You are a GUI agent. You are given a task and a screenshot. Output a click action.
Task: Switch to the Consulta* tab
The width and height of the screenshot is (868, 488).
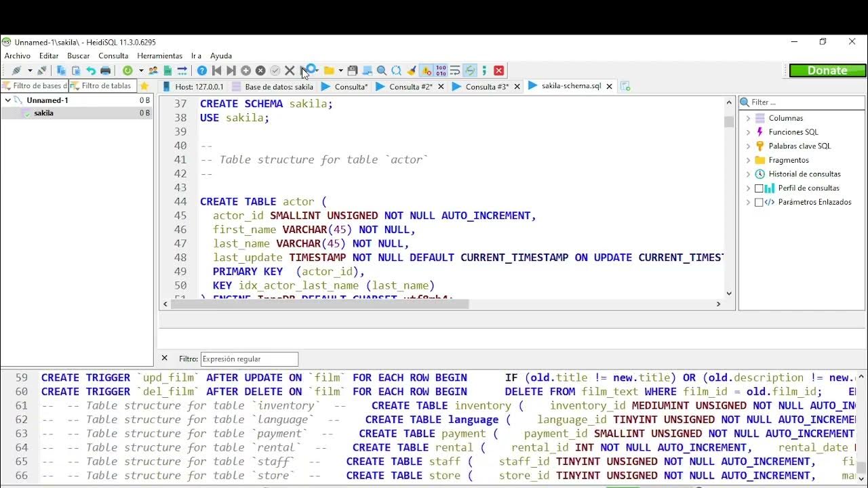pos(344,87)
